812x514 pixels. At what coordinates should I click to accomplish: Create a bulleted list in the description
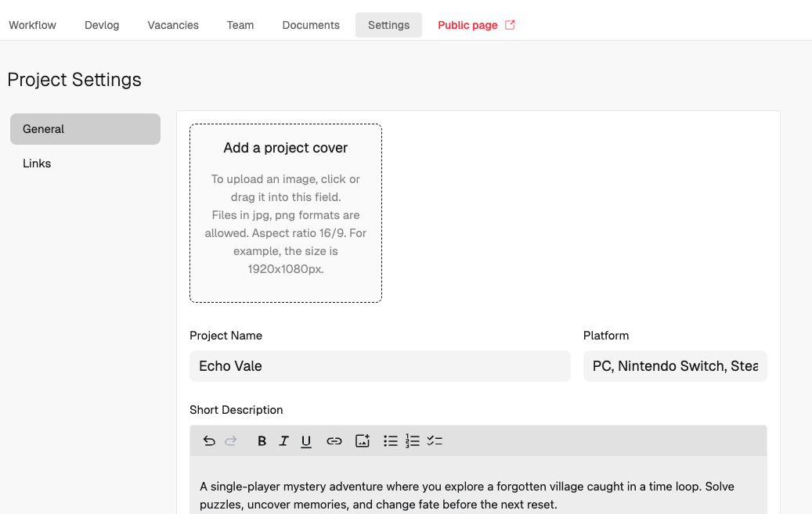390,440
